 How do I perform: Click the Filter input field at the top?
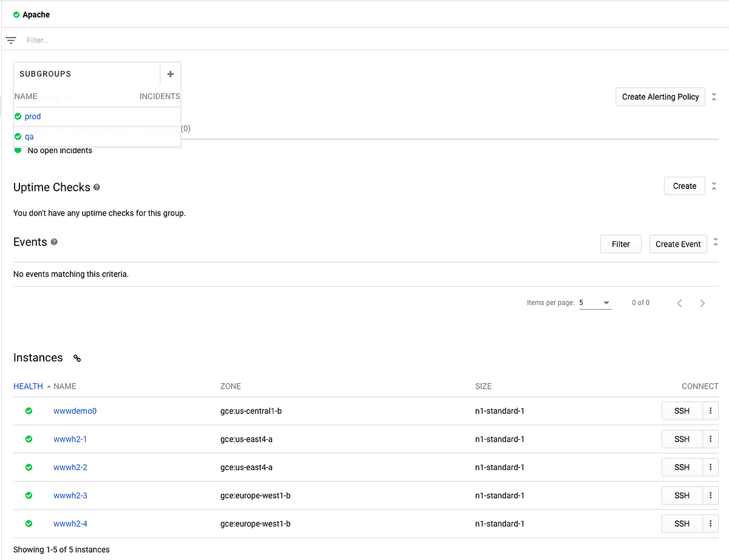pos(37,39)
